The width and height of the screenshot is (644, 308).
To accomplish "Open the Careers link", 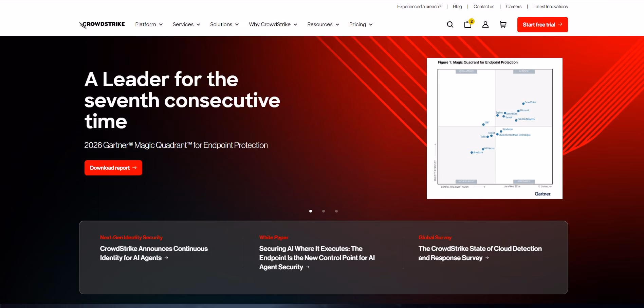I will coord(514,6).
